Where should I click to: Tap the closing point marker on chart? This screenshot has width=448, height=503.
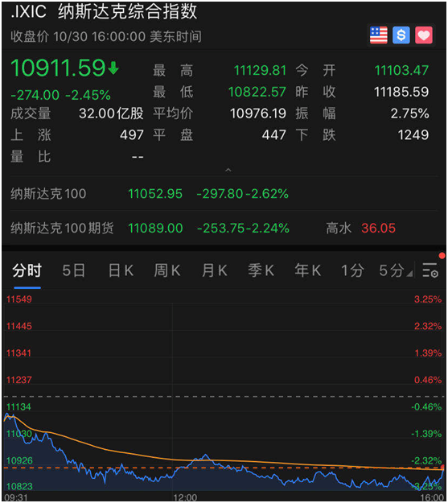(442, 467)
